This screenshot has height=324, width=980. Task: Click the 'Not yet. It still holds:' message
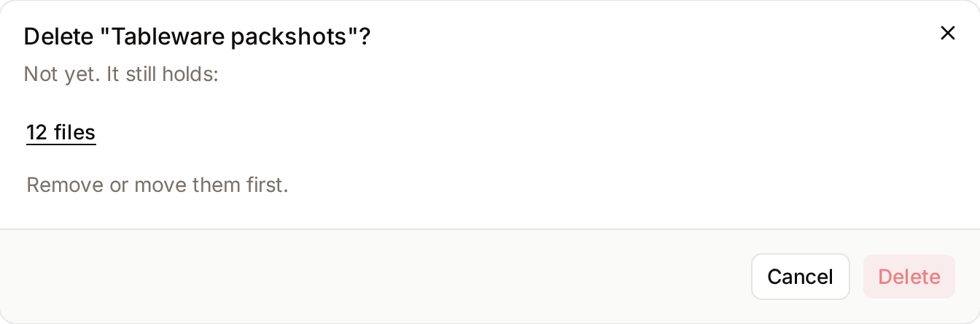click(x=121, y=74)
